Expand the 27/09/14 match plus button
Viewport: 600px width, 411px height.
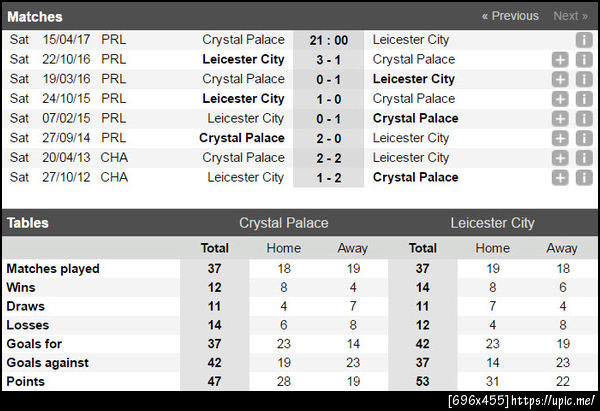(x=560, y=138)
